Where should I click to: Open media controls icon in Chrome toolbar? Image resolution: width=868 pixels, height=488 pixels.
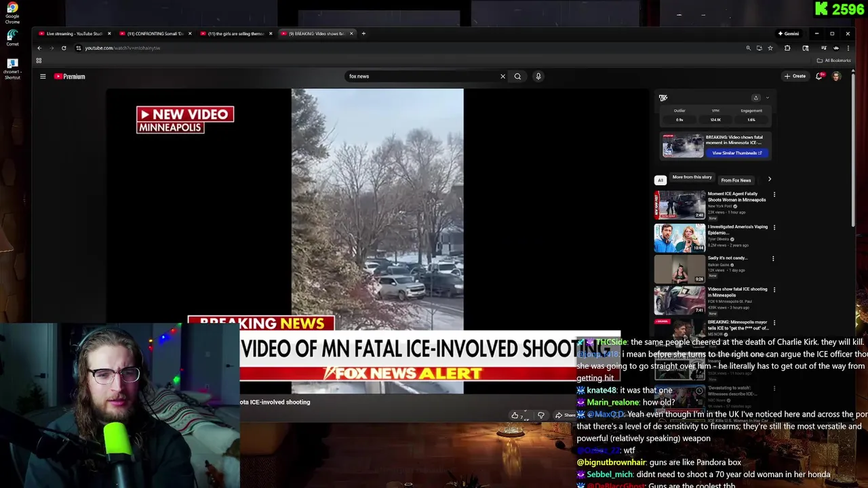click(x=823, y=48)
